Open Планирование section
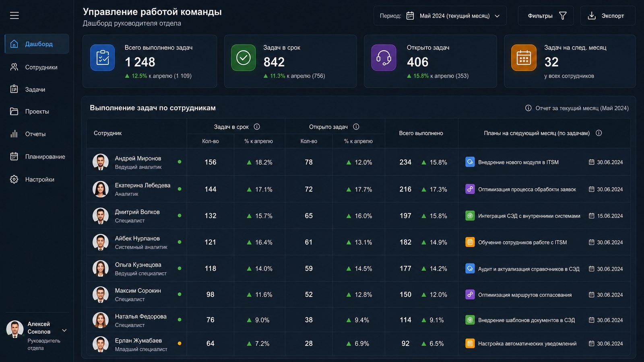644x362 pixels. tap(37, 156)
